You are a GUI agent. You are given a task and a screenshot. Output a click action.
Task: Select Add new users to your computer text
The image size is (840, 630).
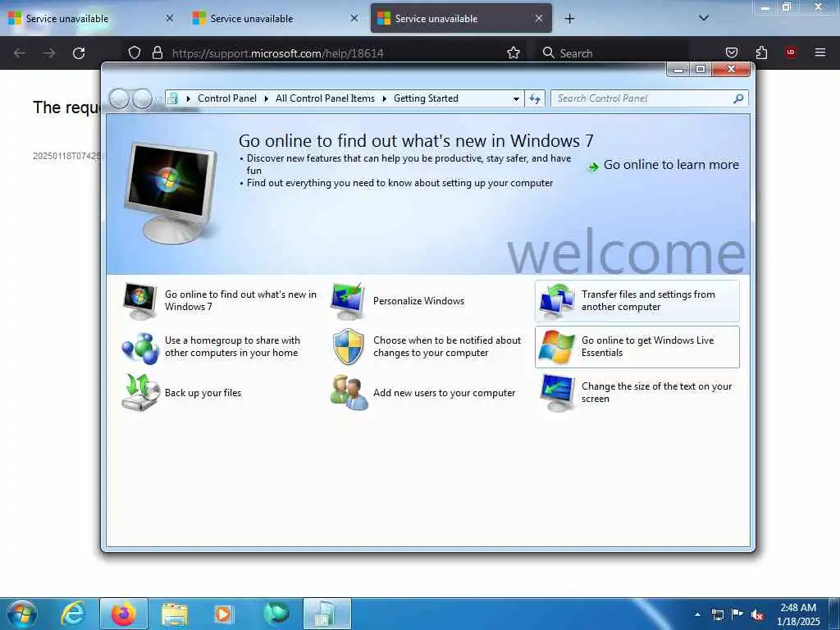(444, 393)
